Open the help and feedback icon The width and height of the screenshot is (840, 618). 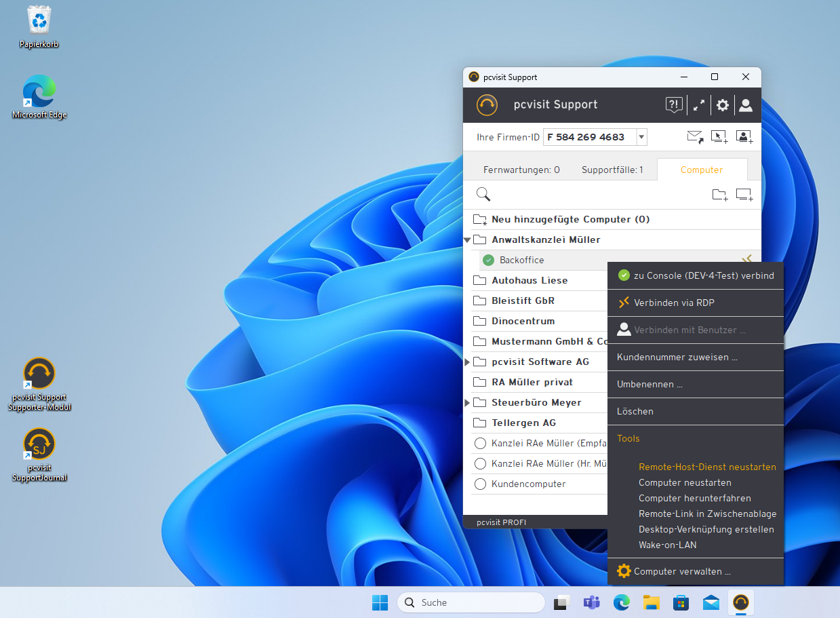coord(673,105)
